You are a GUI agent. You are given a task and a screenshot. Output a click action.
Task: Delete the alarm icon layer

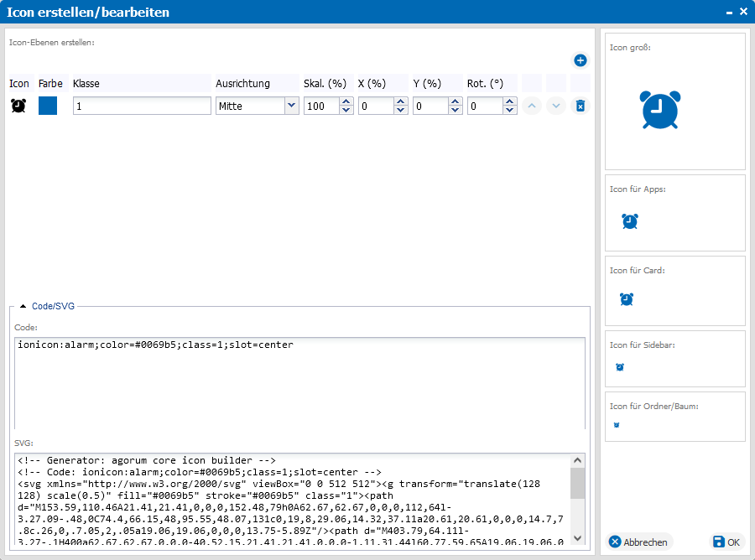(x=581, y=106)
